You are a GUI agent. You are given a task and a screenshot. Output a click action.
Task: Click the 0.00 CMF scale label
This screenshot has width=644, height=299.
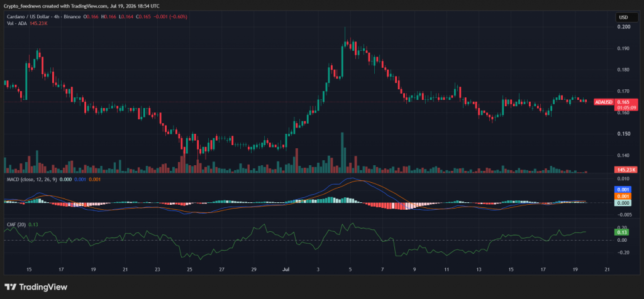click(x=622, y=240)
